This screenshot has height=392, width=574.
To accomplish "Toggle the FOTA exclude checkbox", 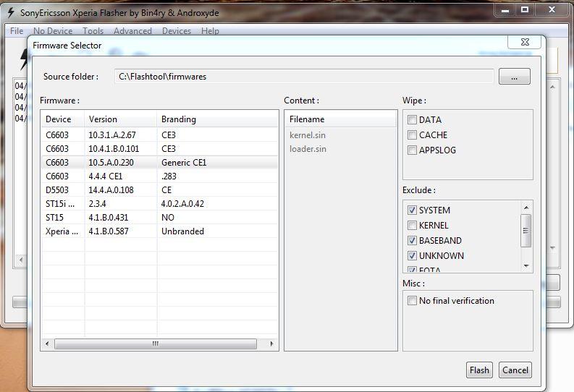I will pos(412,270).
